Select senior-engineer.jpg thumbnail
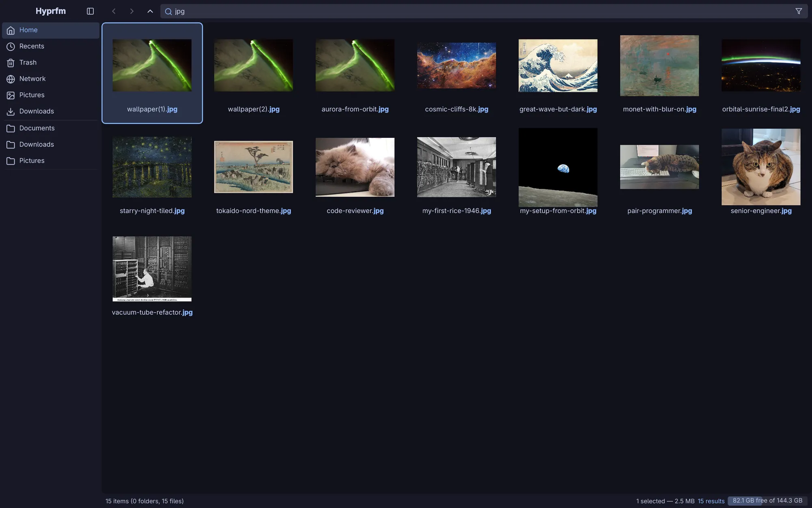Image resolution: width=812 pixels, height=508 pixels. click(x=761, y=167)
